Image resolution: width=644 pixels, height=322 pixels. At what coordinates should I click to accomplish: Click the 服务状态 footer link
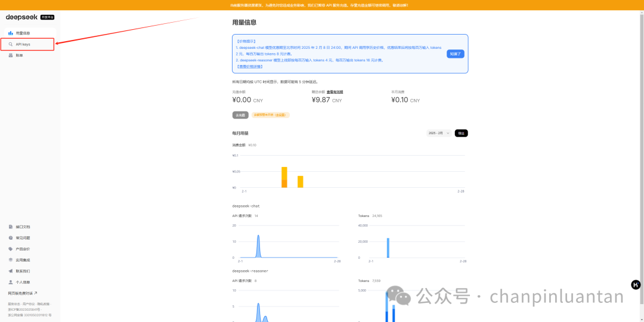pyautogui.click(x=14, y=304)
